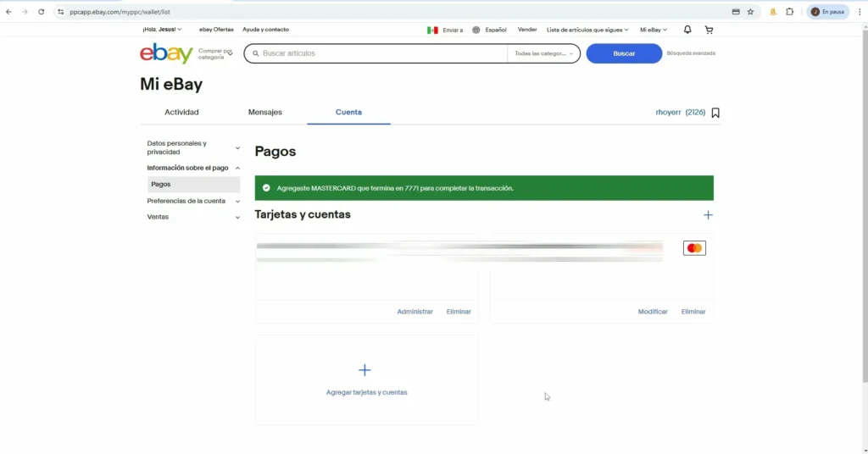Image resolution: width=868 pixels, height=454 pixels.
Task: Open the Extensions puzzle icon
Action: point(790,12)
